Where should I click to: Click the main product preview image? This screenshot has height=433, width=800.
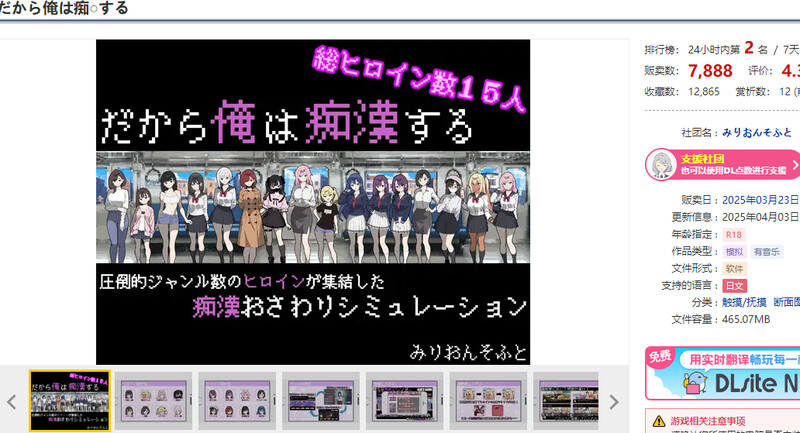(314, 201)
